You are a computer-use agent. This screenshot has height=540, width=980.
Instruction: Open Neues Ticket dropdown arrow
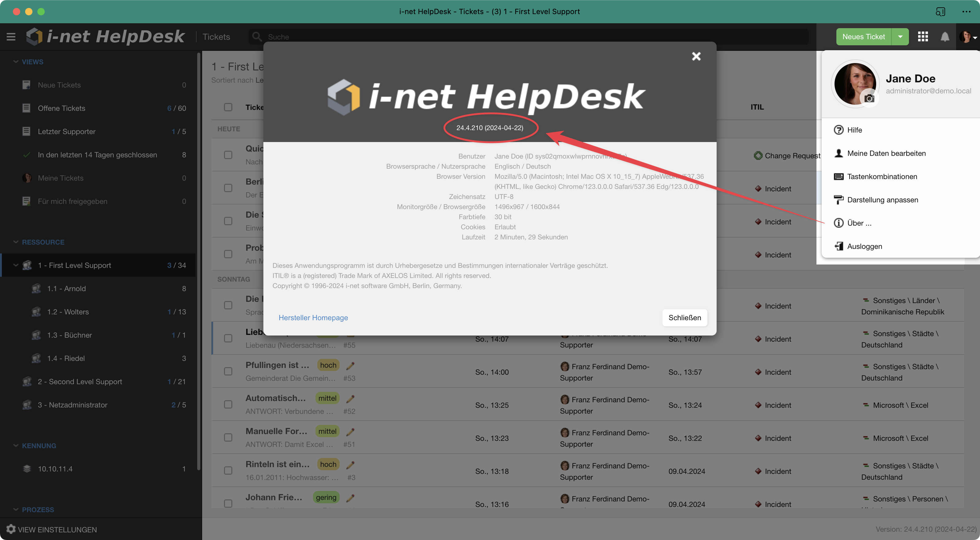[900, 37]
